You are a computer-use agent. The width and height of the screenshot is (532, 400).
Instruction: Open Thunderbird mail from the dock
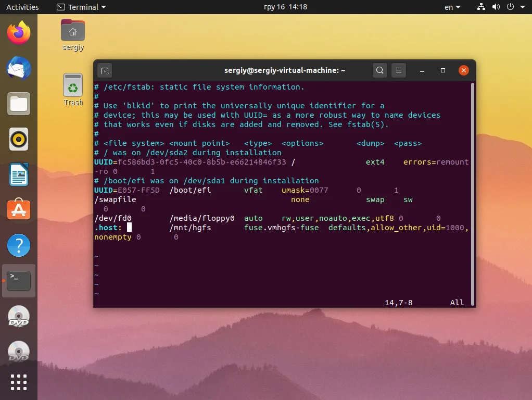click(x=19, y=69)
